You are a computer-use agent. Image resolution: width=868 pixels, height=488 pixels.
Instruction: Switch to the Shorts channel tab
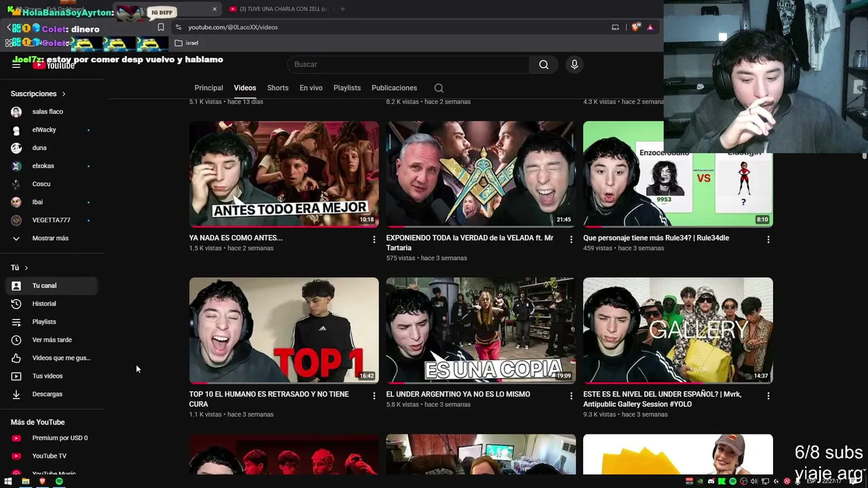point(278,88)
